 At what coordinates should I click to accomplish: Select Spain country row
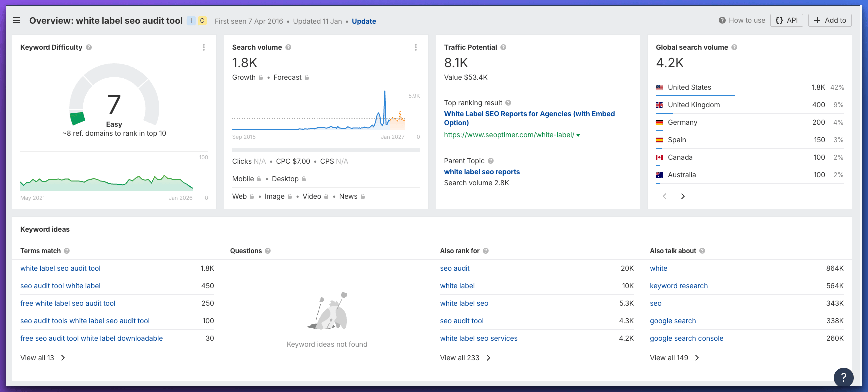750,140
